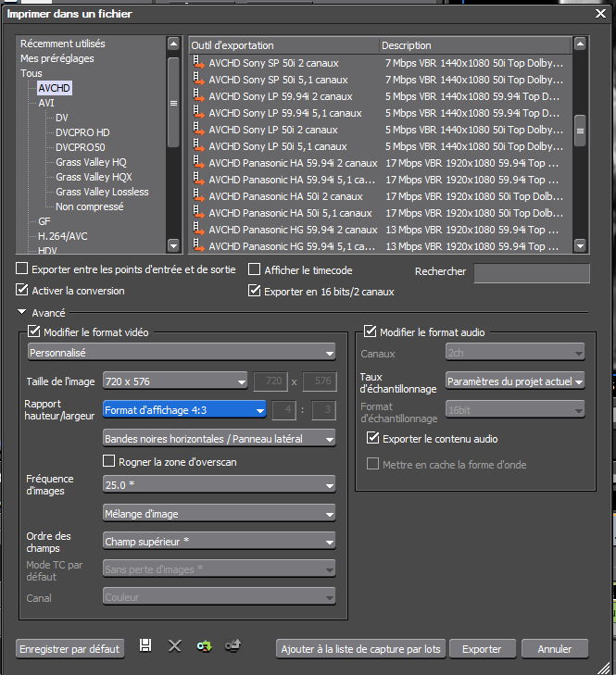616x675 pixels.
Task: Click the Exporter button
Action: coord(482,649)
